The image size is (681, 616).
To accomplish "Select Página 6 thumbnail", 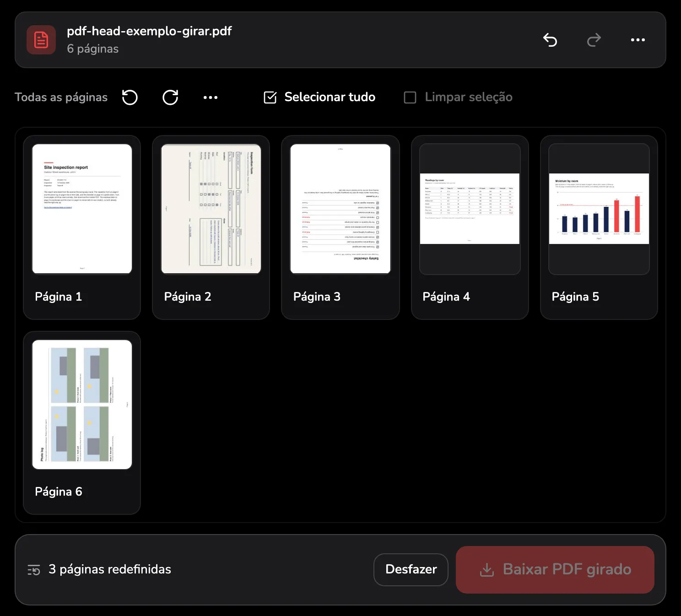I will 82,405.
